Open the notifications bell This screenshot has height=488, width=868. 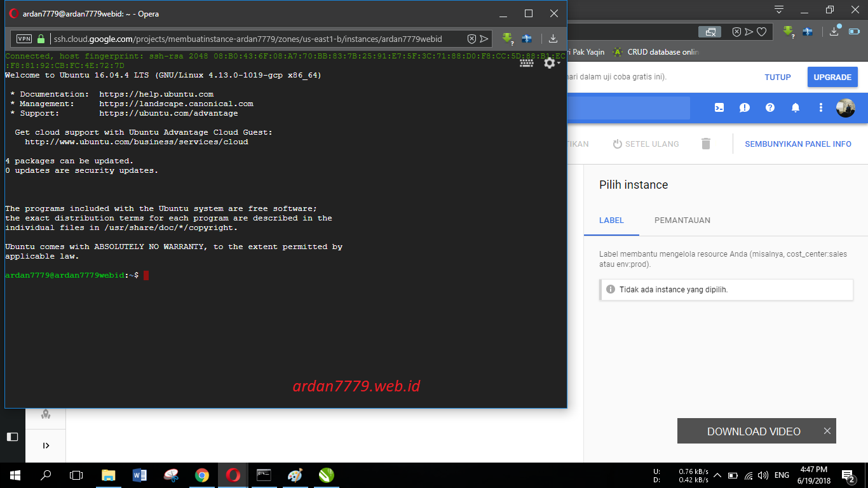[795, 108]
